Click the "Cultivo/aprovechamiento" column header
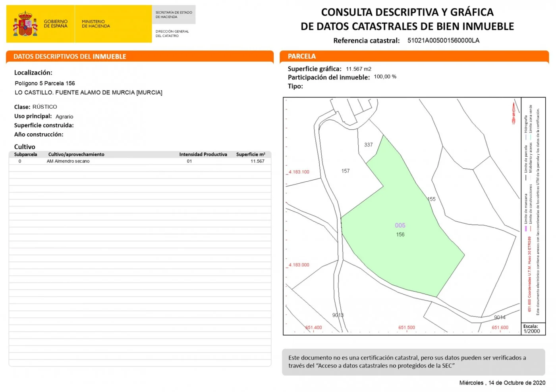Viewport: 556px width, 392px height. (76, 154)
